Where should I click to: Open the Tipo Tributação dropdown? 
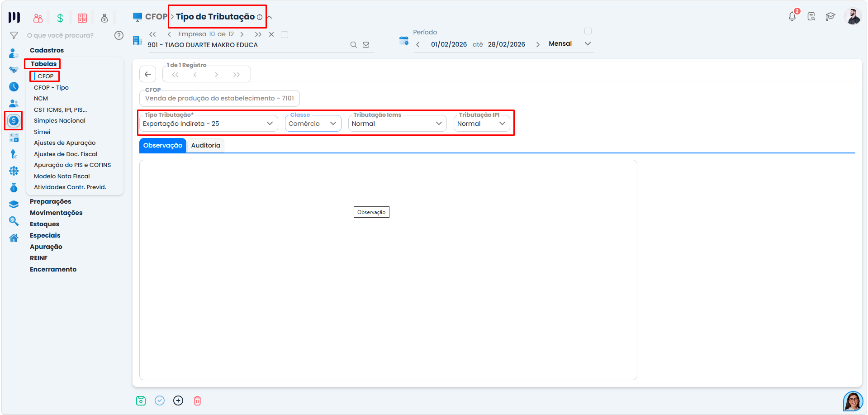point(209,124)
